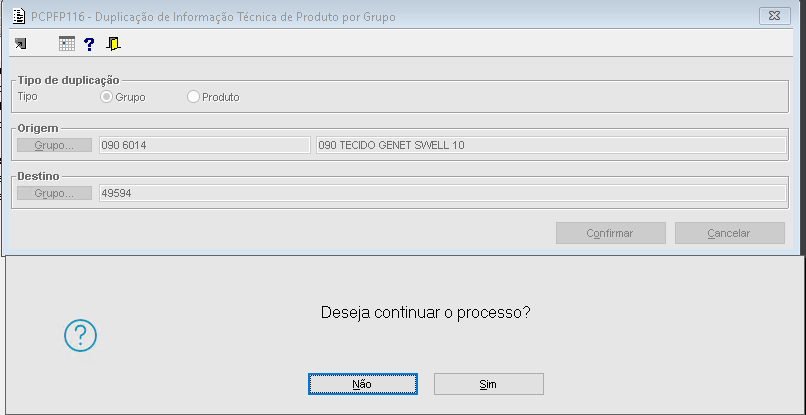Answer Não in the confirmation dialog
This screenshot has width=806, height=415.
pyautogui.click(x=362, y=384)
